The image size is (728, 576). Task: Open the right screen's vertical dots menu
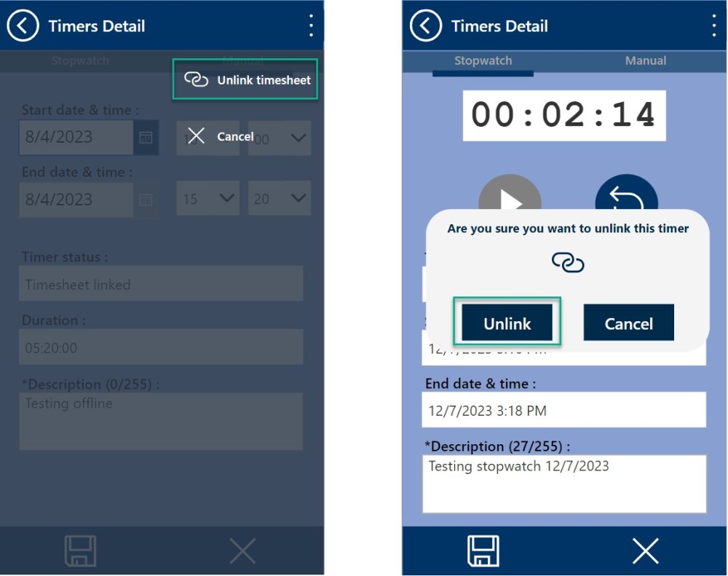[x=714, y=25]
